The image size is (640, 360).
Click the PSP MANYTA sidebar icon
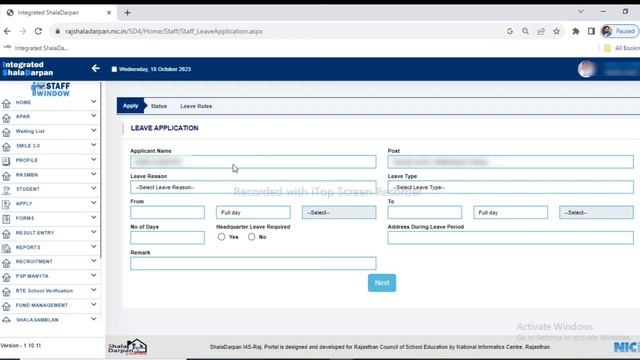[6, 277]
